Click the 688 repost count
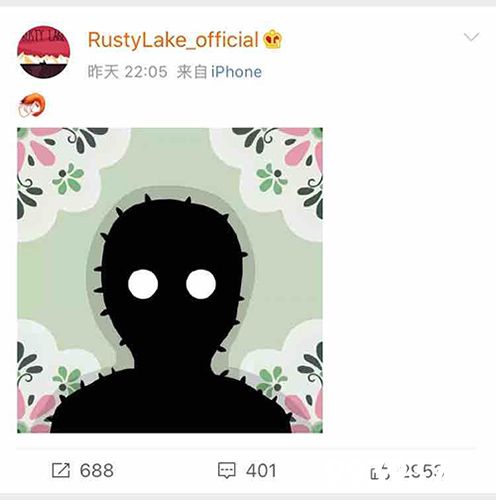 tap(97, 470)
